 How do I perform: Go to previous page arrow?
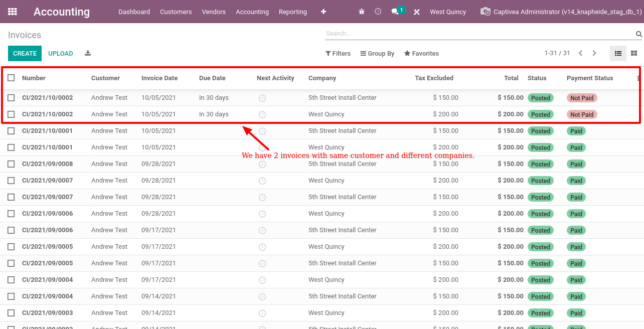[580, 53]
